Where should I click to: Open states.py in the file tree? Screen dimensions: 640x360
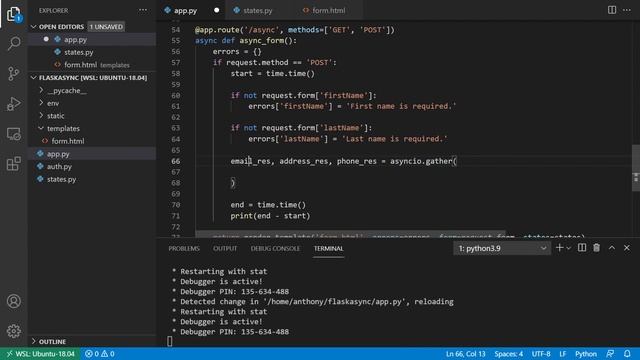click(61, 179)
